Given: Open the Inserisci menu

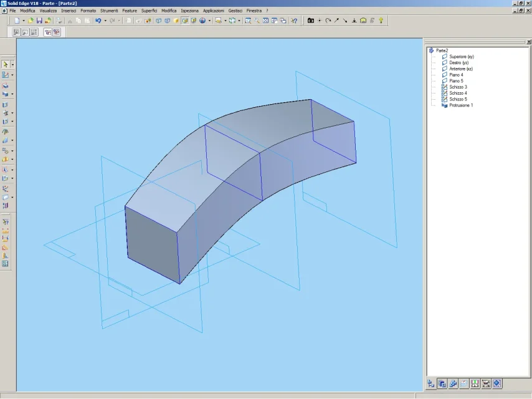Looking at the screenshot, I should point(69,11).
